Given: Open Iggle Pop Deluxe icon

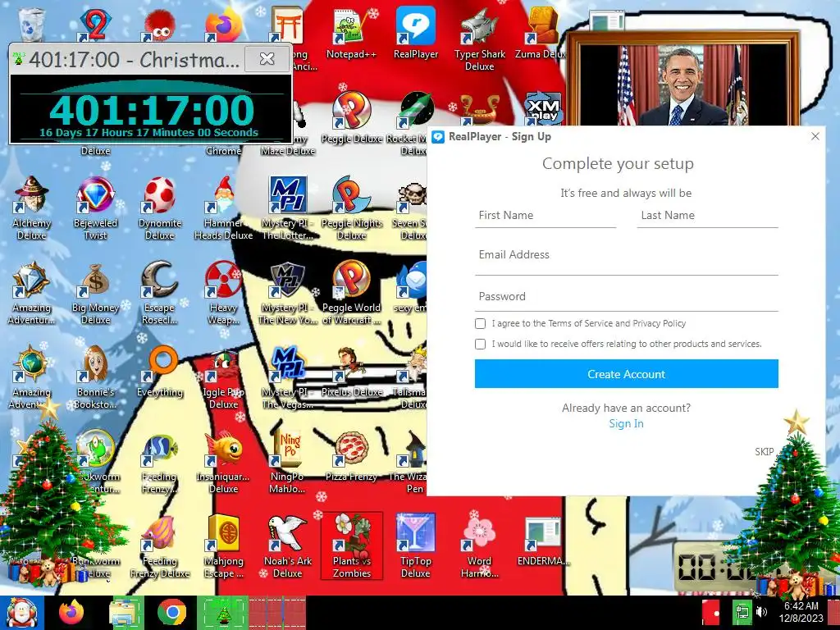Looking at the screenshot, I should coord(223,377).
